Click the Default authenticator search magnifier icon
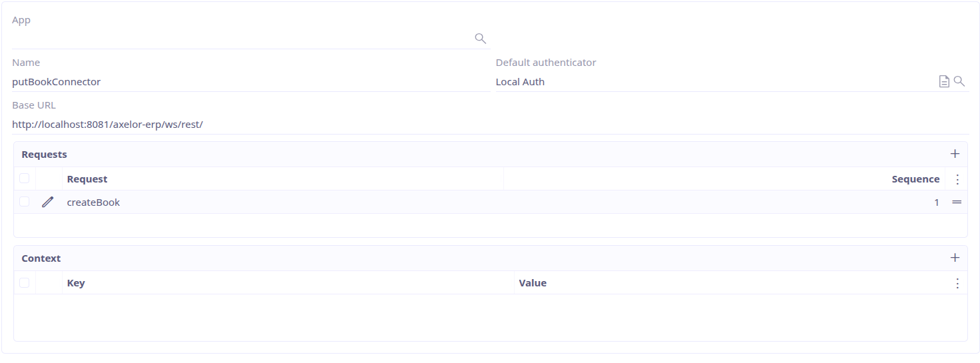 point(959,81)
